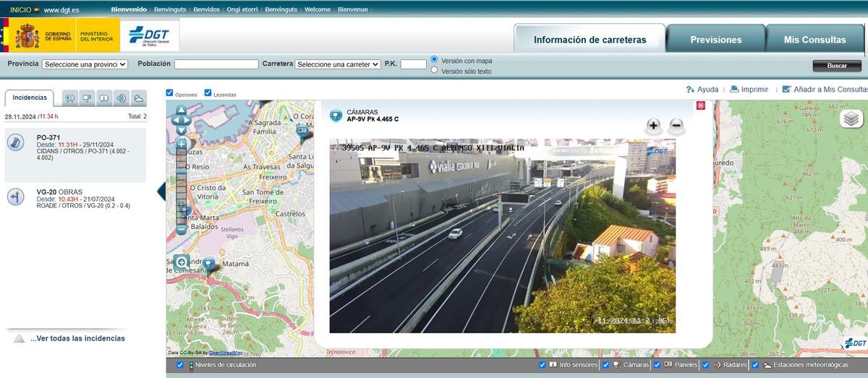Toggle Niveles de circulación checkbox
The image size is (868, 378).
(x=180, y=365)
